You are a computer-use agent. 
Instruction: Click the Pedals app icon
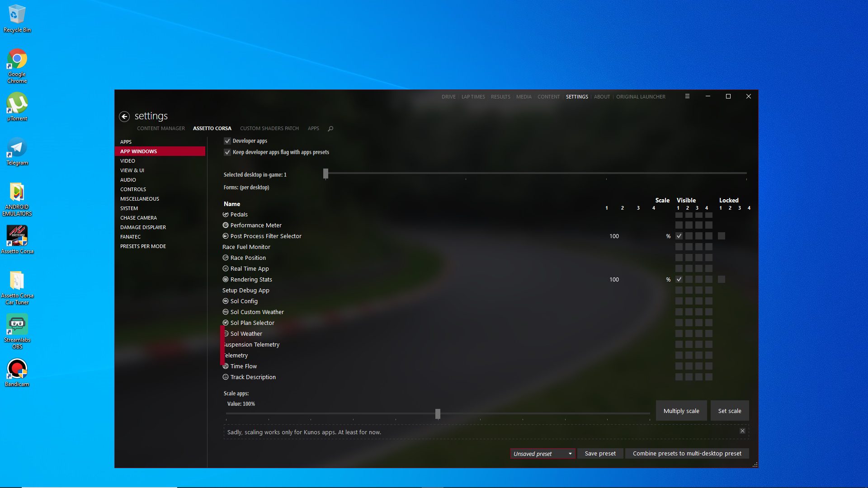click(x=226, y=215)
